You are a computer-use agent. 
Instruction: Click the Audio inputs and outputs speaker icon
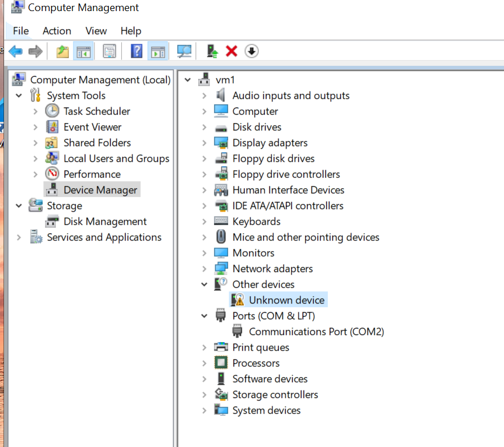click(x=221, y=96)
